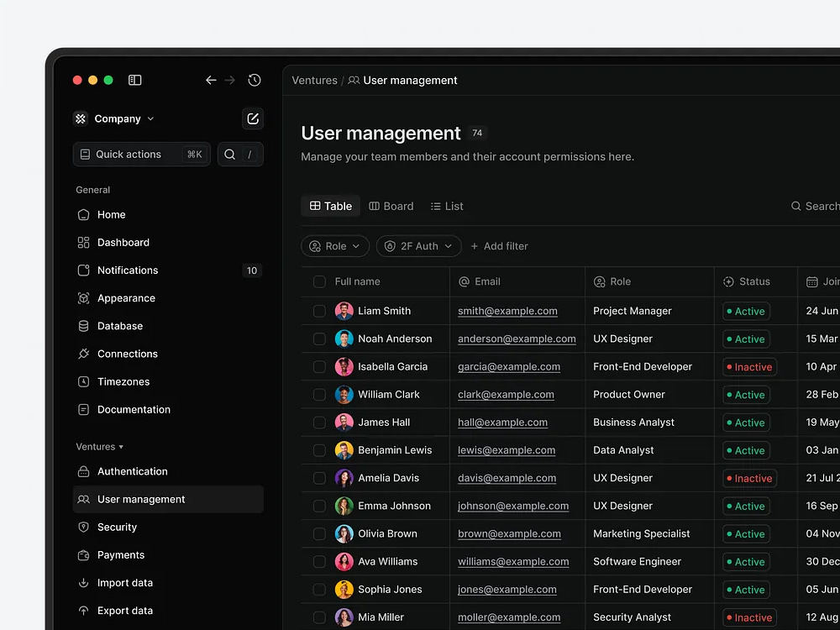Go forward with the right arrow
Viewport: 840px width, 630px height.
coord(230,80)
